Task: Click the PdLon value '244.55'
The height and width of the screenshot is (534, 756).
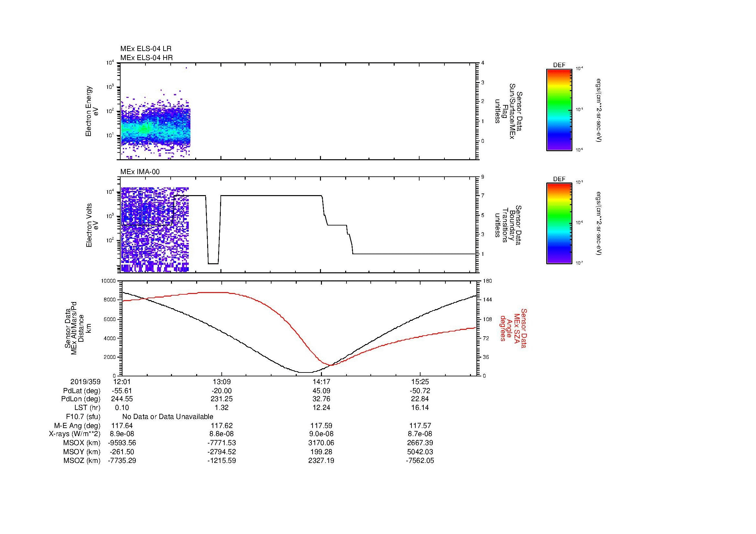Action: tap(122, 399)
